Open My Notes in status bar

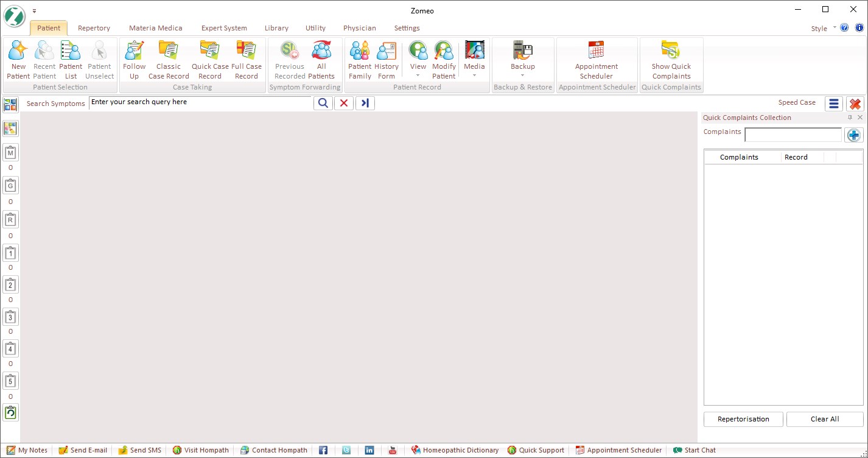pos(27,450)
